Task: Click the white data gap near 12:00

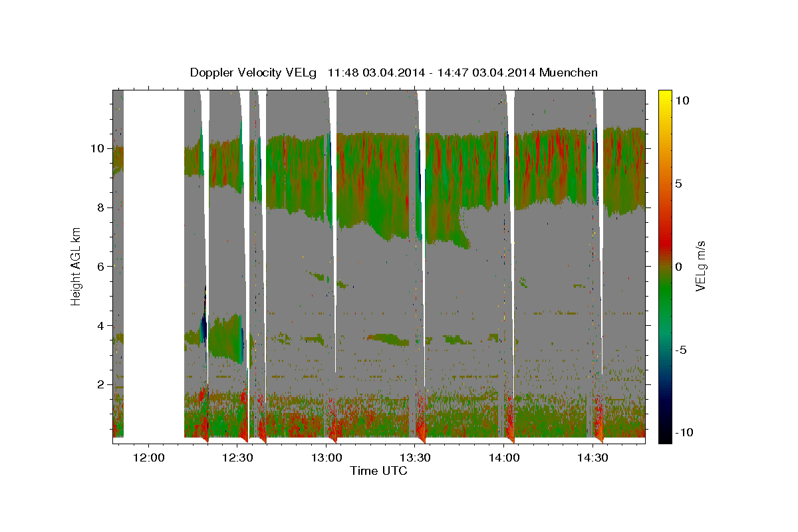Action: 154,266
